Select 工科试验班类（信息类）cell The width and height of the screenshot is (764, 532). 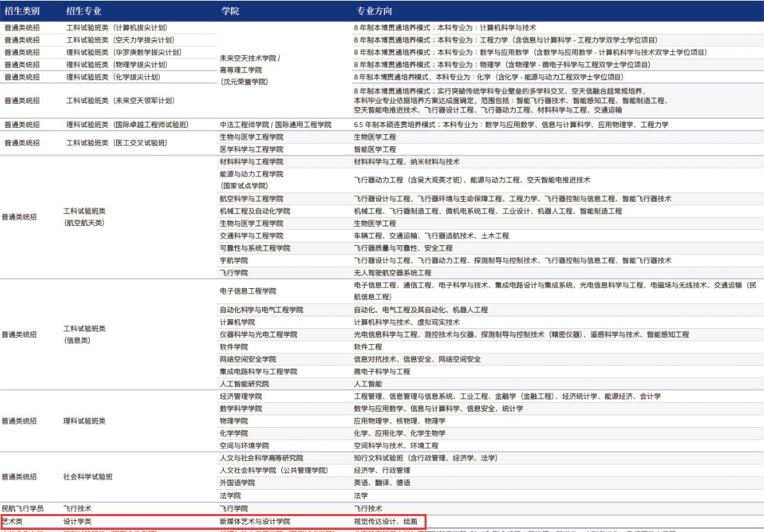pos(84,334)
